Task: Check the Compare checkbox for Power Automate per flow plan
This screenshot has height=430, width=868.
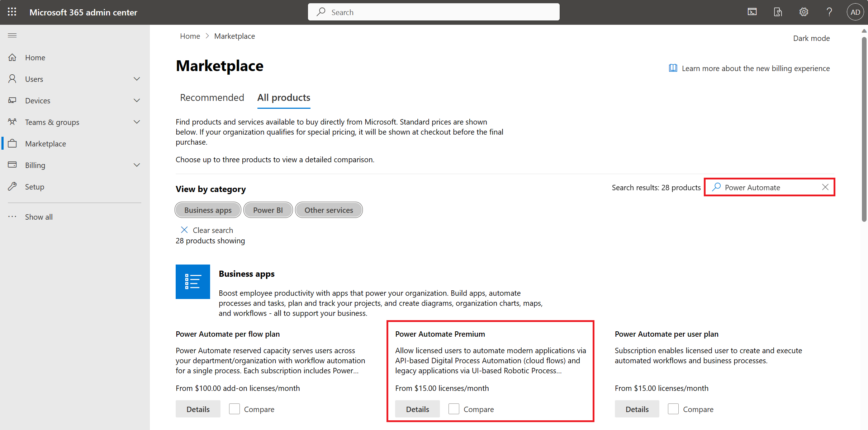Action: tap(234, 409)
